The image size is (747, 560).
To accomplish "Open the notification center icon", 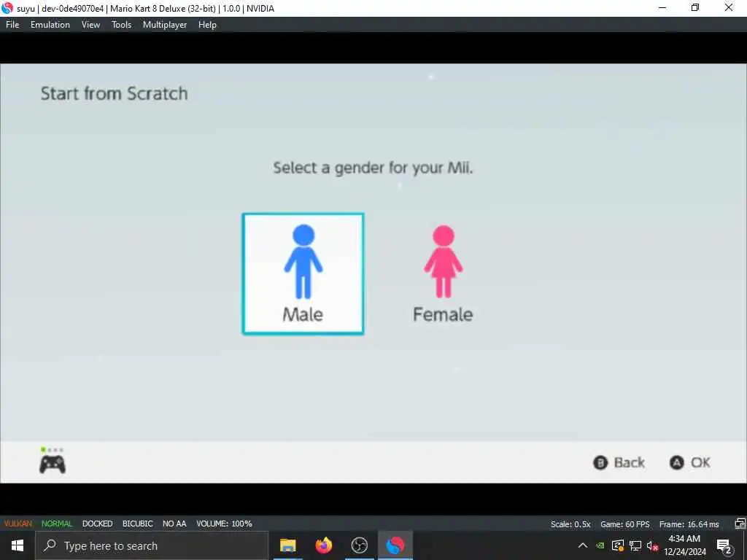I will pyautogui.click(x=724, y=545).
